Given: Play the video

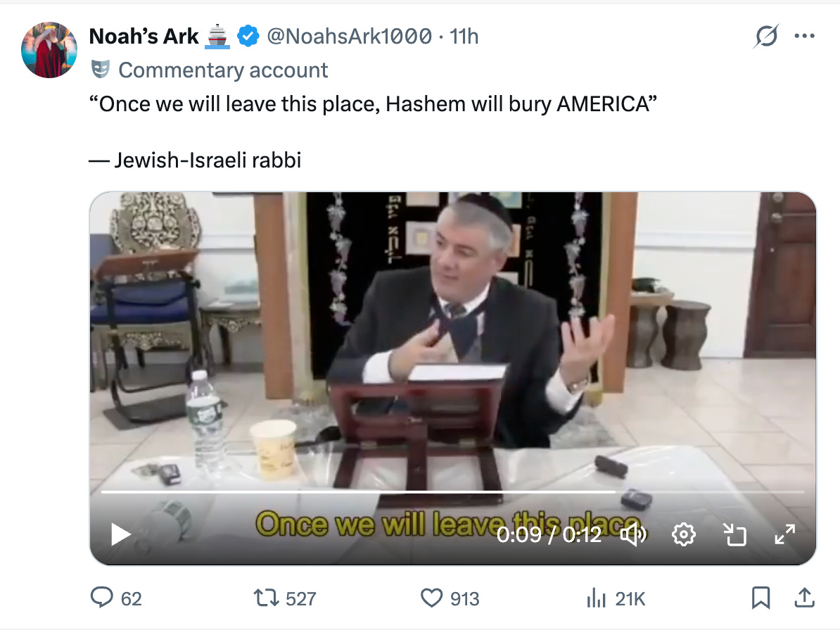Looking at the screenshot, I should coord(120,534).
